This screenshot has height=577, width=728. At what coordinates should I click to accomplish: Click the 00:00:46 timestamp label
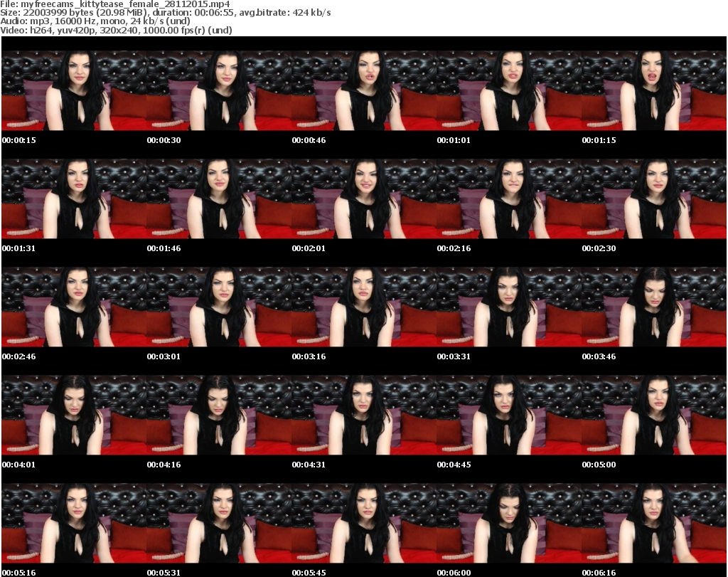(309, 140)
